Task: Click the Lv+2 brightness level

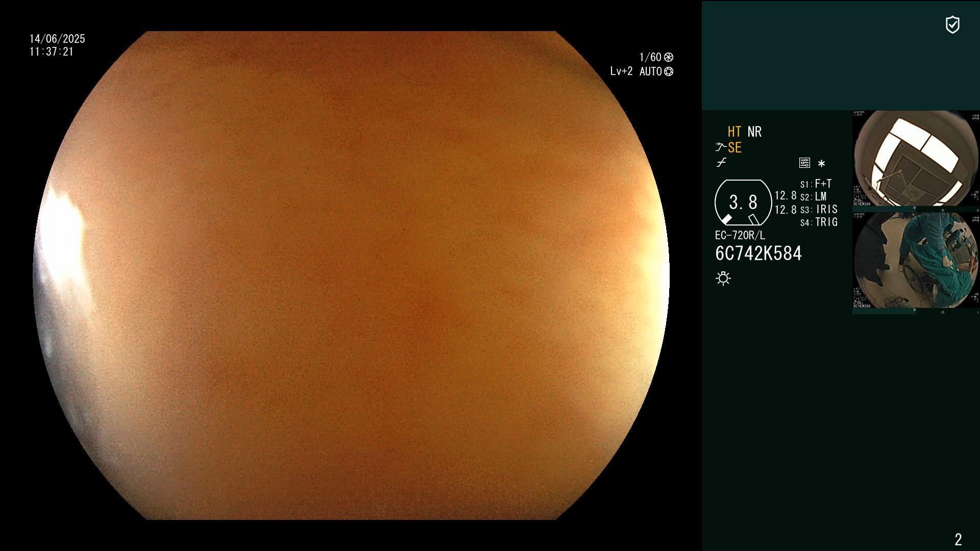Action: (621, 71)
